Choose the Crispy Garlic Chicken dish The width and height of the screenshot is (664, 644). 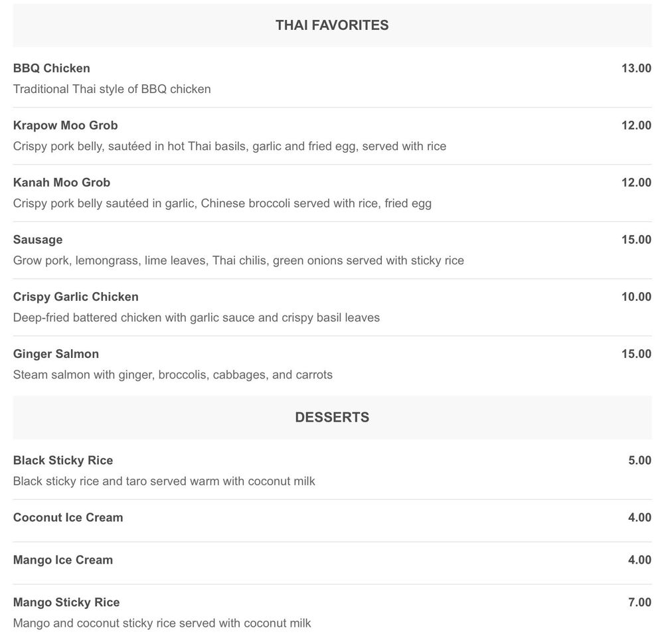76,297
